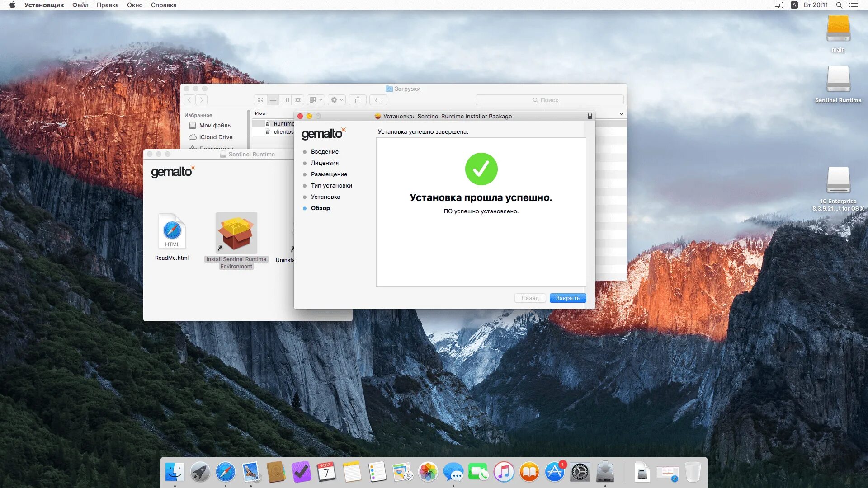This screenshot has width=868, height=488.
Task: Click the clock showing Вт 20:11
Action: (816, 5)
